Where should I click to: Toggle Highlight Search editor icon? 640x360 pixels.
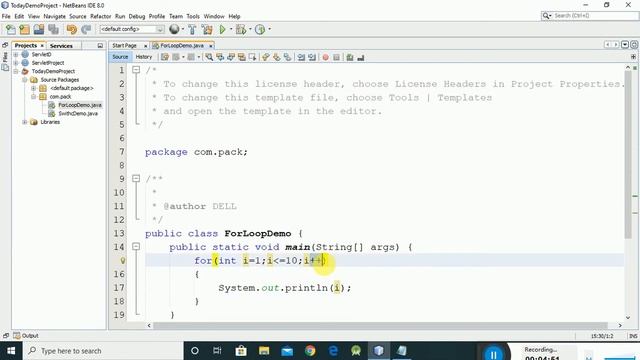tap(242, 57)
